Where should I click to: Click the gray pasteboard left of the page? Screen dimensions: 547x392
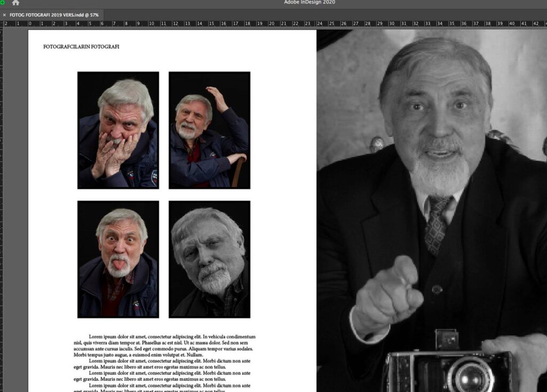click(x=15, y=214)
